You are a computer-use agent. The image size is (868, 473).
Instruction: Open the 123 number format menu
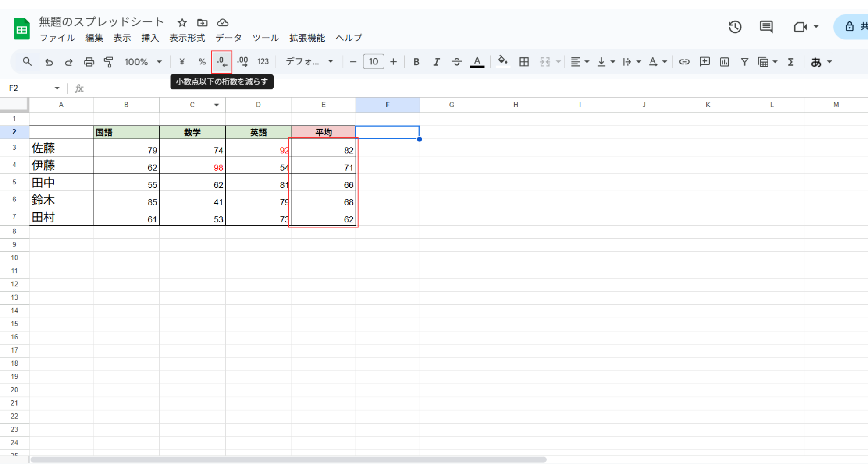pos(263,62)
